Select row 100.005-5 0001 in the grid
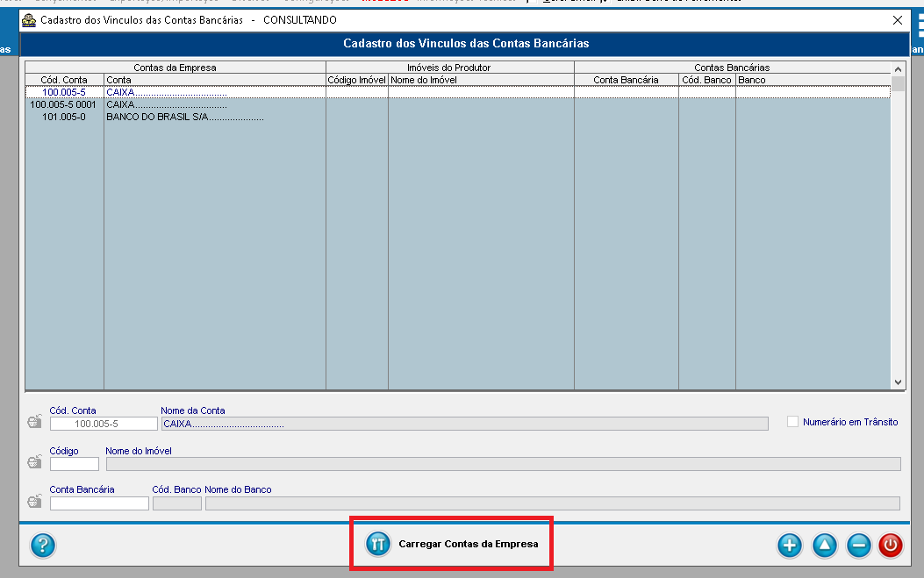Viewport: 924px width, 578px height. (457, 105)
